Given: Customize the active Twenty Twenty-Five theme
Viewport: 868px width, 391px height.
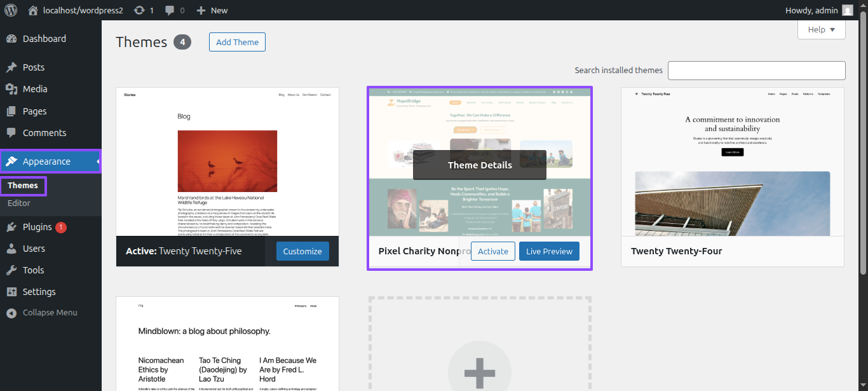Looking at the screenshot, I should [302, 251].
